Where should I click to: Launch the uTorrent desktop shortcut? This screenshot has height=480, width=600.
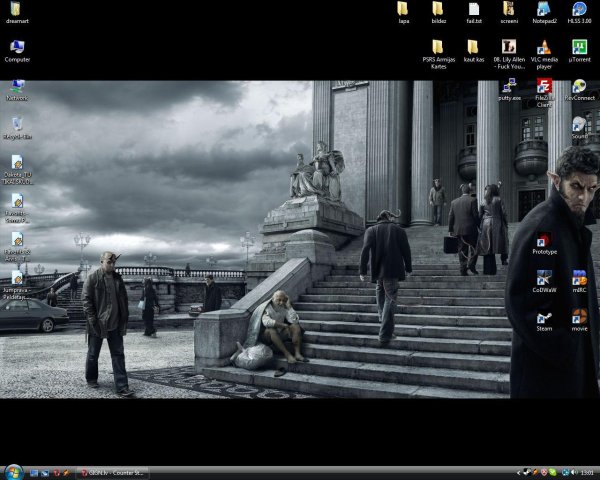pos(579,47)
